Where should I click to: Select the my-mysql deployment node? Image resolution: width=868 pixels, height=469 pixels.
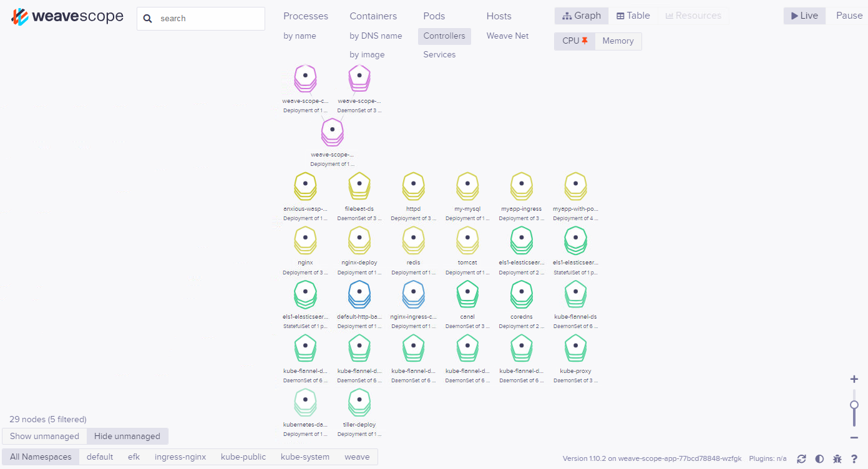[x=467, y=185]
